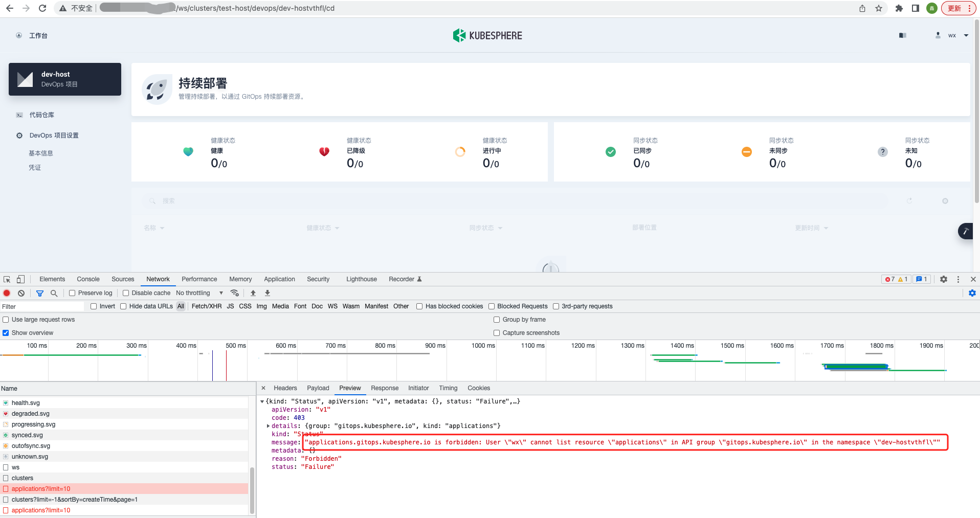Select highlighted applications?limit=10 request

[x=124, y=489]
